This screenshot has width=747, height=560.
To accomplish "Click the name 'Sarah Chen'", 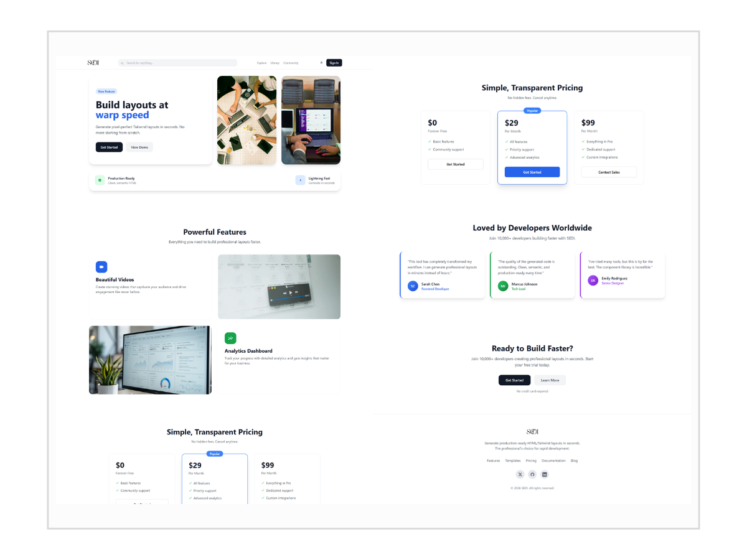I will (x=430, y=284).
